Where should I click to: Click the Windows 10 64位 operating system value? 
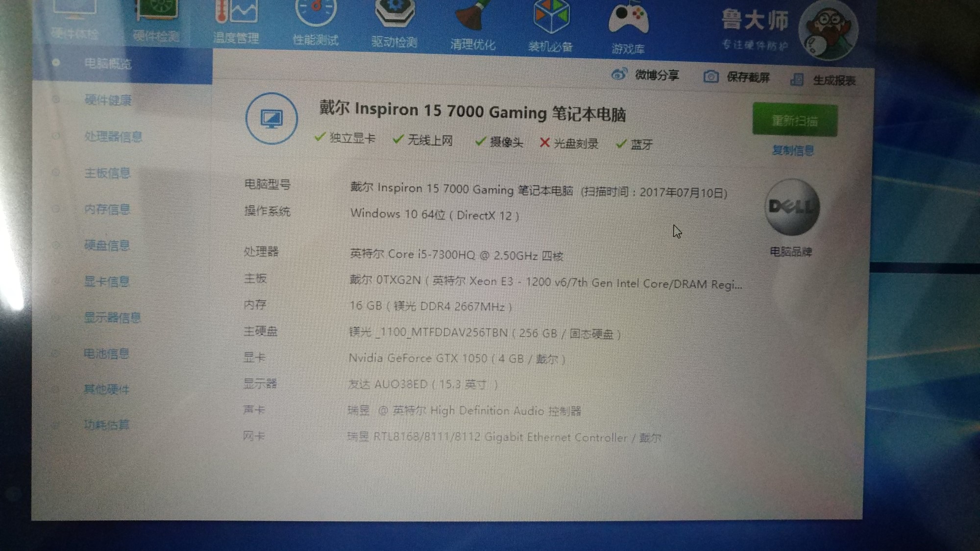click(435, 215)
